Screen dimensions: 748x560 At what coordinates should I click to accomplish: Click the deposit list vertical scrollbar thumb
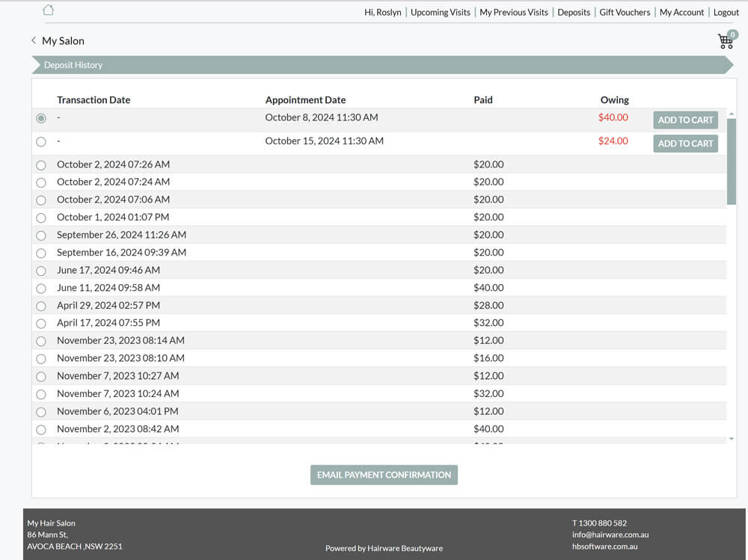(731, 161)
